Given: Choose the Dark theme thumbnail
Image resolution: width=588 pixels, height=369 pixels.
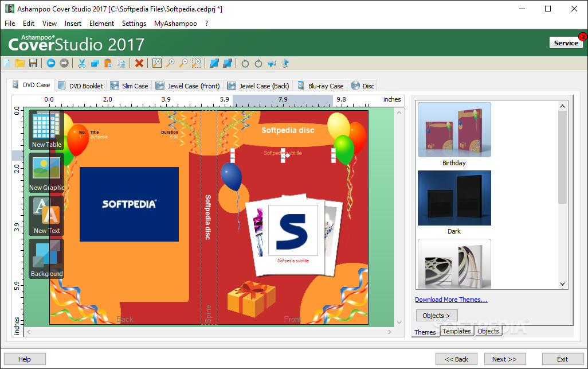Looking at the screenshot, I should [454, 198].
